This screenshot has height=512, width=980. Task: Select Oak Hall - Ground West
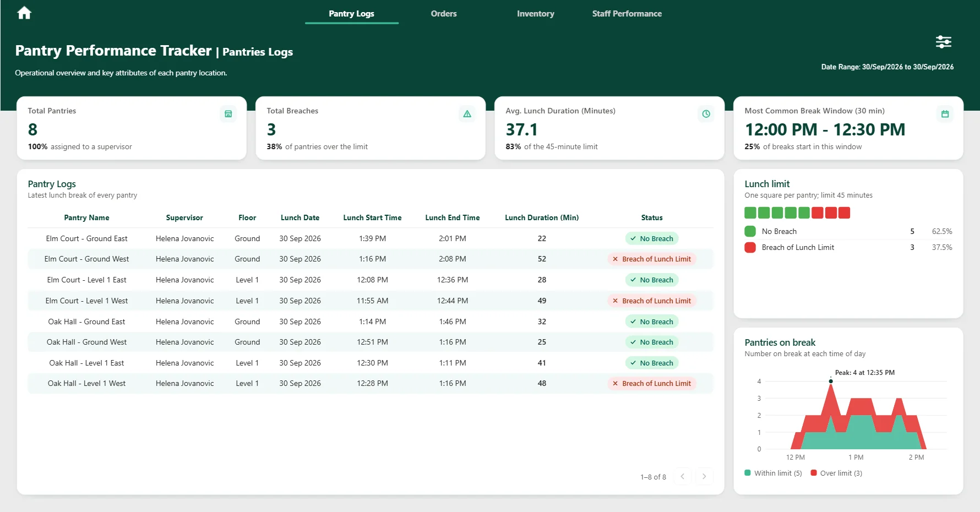click(x=371, y=342)
